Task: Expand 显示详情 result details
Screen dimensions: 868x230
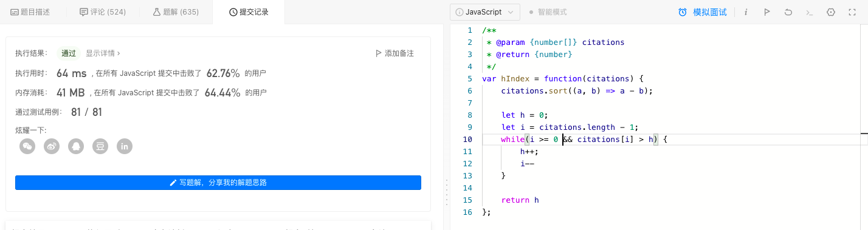Action: tap(103, 53)
